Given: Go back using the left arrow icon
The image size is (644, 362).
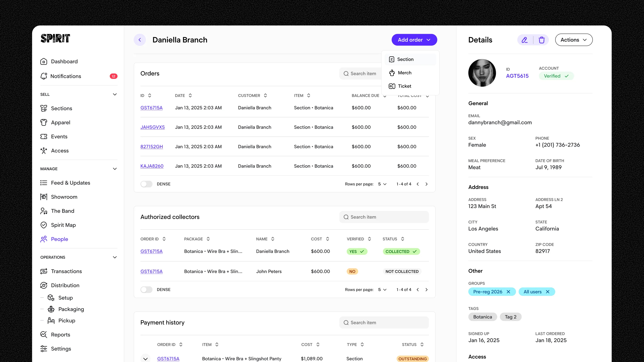Looking at the screenshot, I should 140,40.
